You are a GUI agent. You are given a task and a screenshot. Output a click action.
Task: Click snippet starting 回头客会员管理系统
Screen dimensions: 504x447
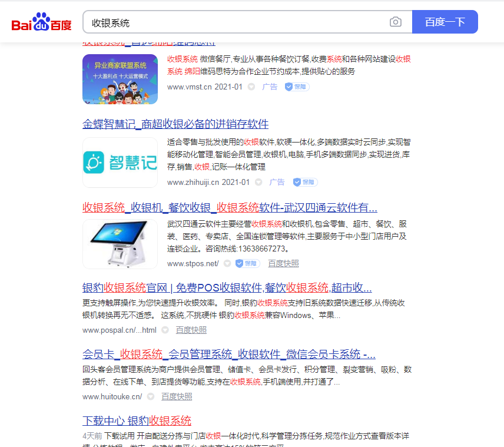coord(247,376)
